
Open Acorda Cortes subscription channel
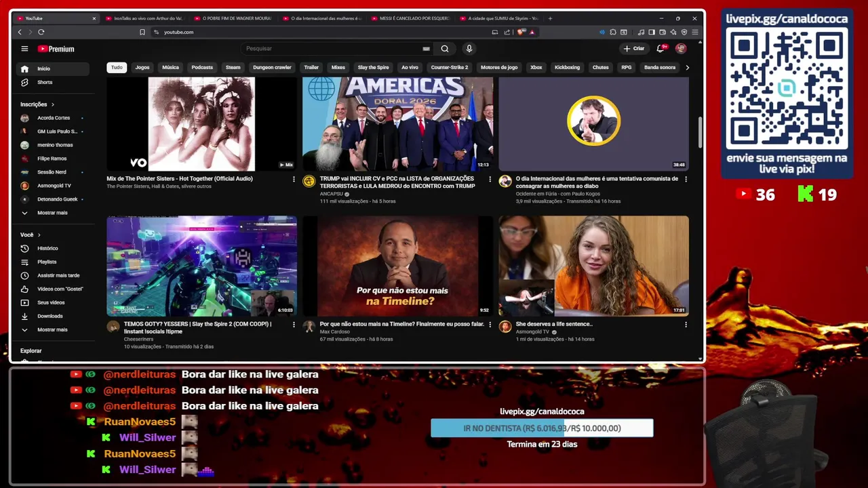click(53, 118)
